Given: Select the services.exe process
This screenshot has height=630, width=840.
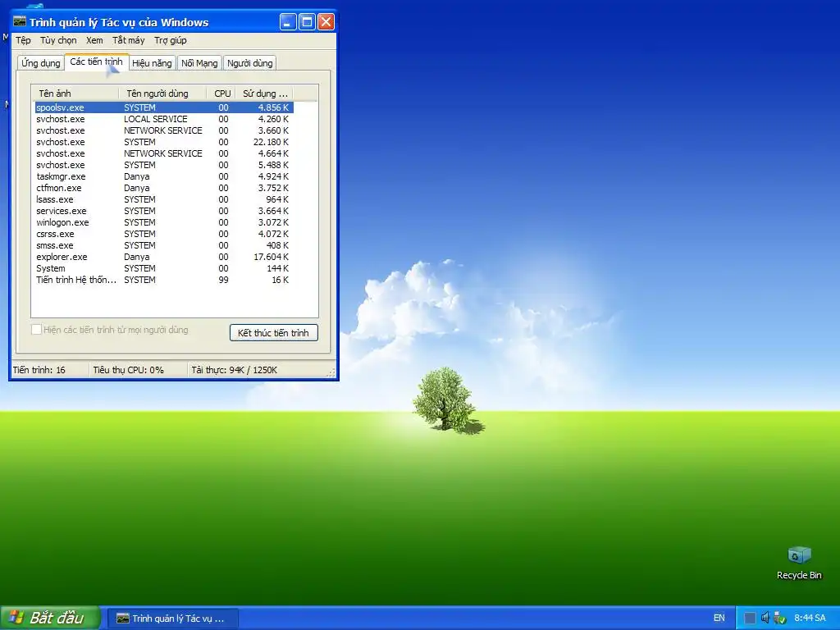Looking at the screenshot, I should 163,211.
